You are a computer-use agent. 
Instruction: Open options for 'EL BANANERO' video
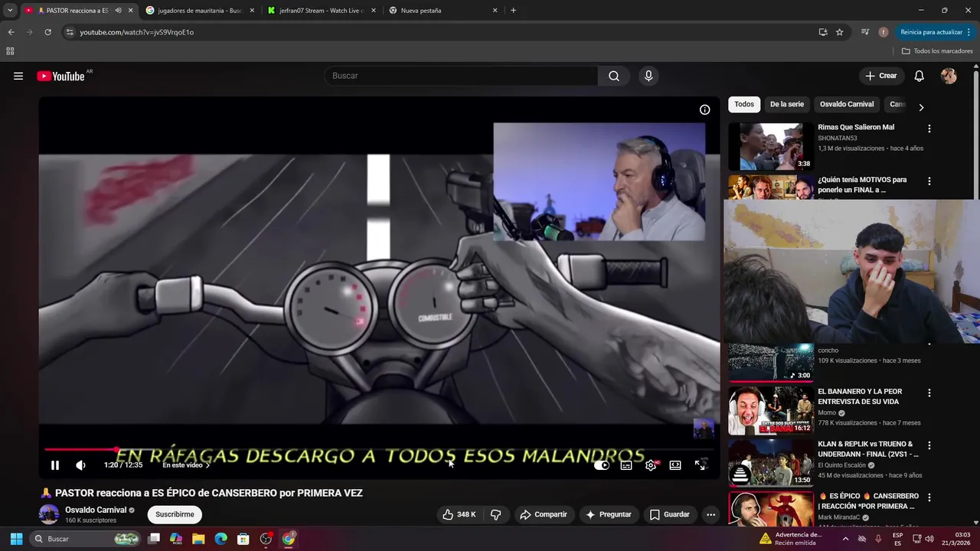click(929, 393)
